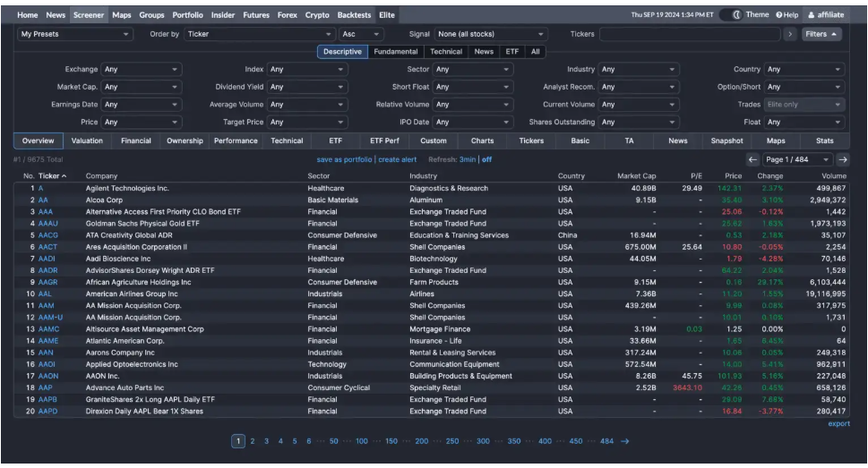Turn refresh off
The width and height of the screenshot is (868, 468).
pyautogui.click(x=486, y=159)
